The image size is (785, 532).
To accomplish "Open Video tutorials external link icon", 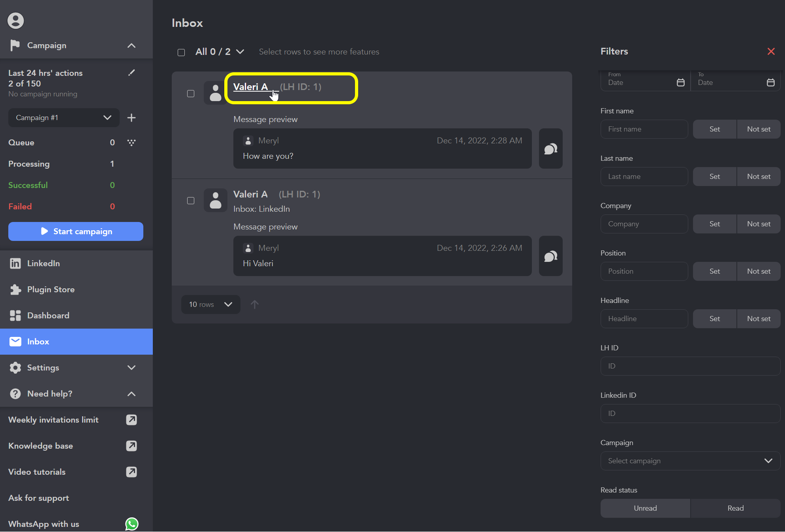I will coord(131,472).
